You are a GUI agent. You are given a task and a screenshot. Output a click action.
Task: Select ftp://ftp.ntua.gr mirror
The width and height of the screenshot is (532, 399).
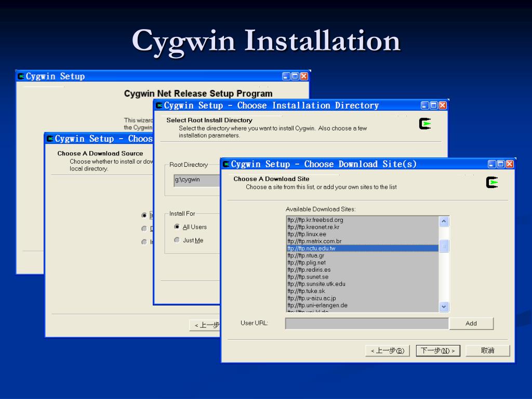coord(362,256)
